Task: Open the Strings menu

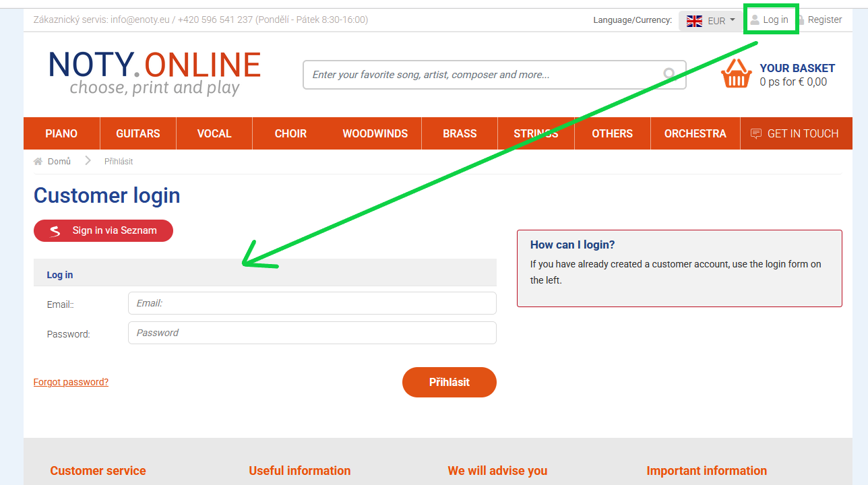Action: click(x=536, y=133)
